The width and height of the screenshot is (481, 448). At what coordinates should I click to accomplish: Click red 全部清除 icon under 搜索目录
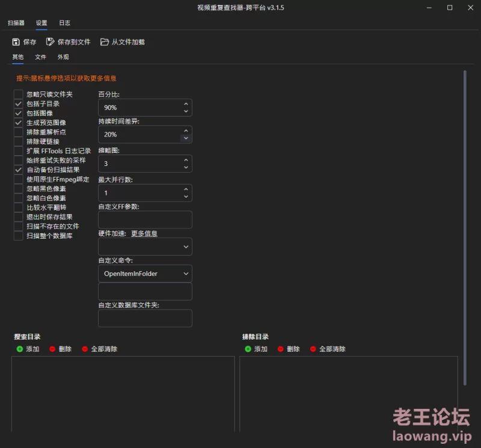coord(85,349)
